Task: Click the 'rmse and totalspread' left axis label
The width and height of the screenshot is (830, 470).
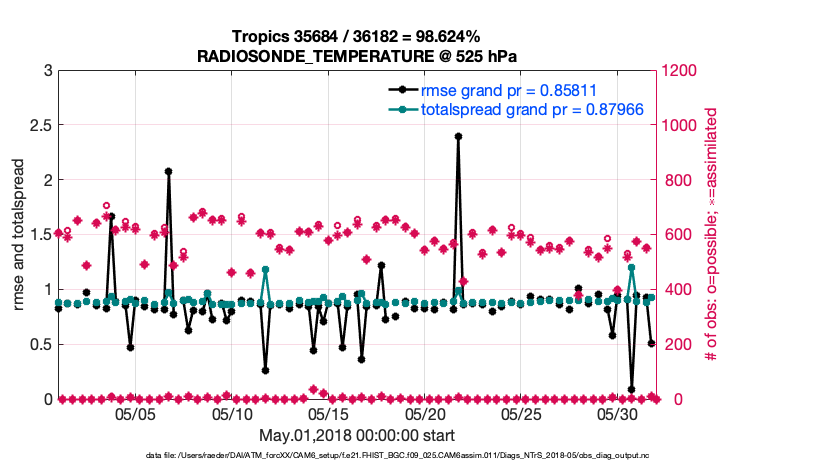Action: [x=20, y=234]
